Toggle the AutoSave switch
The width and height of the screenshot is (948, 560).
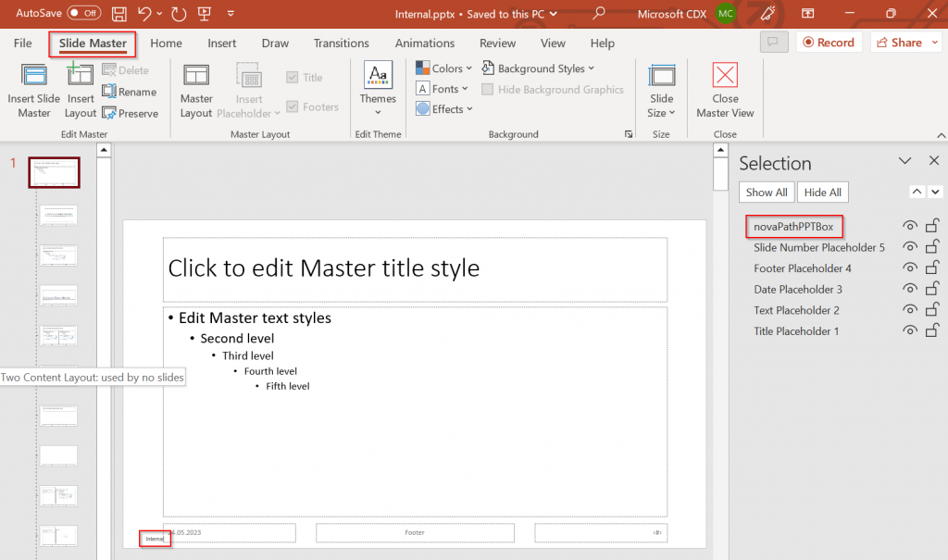[84, 14]
